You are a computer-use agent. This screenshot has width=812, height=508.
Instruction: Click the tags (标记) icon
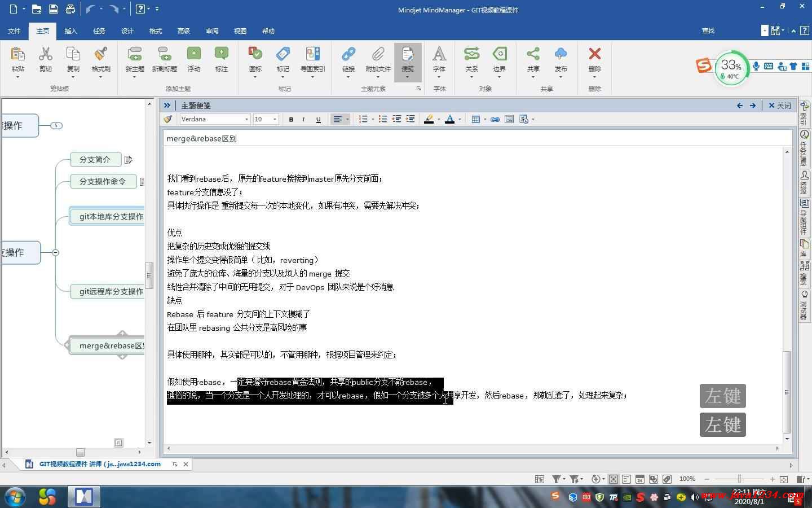(283, 54)
